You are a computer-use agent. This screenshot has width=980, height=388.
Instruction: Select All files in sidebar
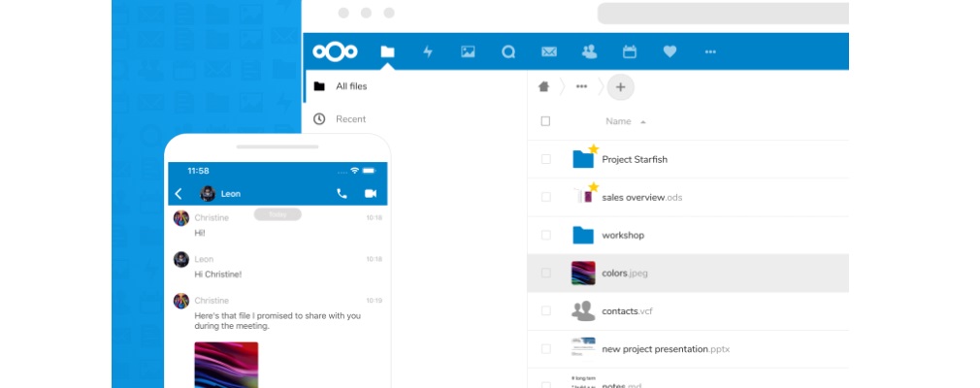[x=351, y=86]
